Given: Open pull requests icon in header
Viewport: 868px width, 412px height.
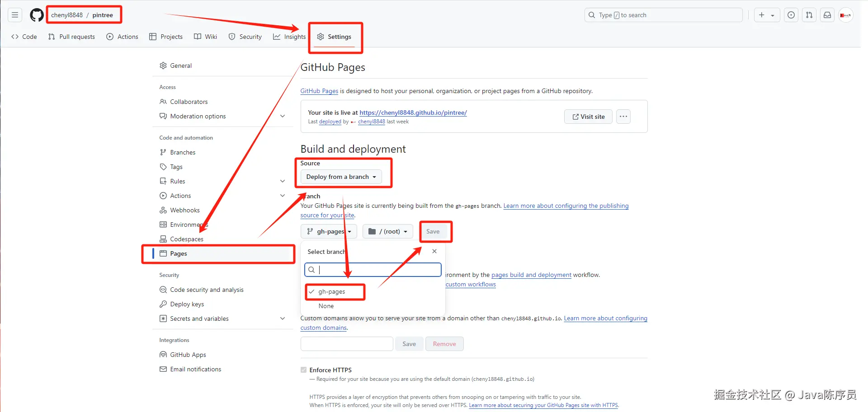Looking at the screenshot, I should [809, 15].
